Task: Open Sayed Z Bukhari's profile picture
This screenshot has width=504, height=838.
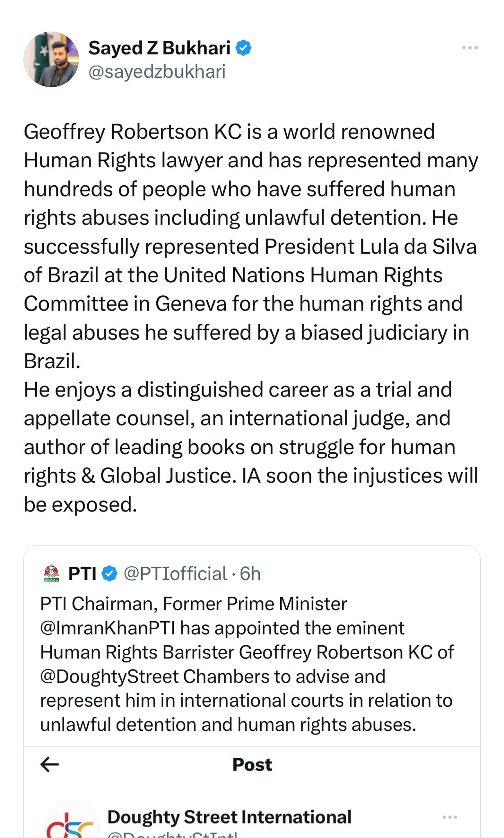Action: tap(51, 59)
